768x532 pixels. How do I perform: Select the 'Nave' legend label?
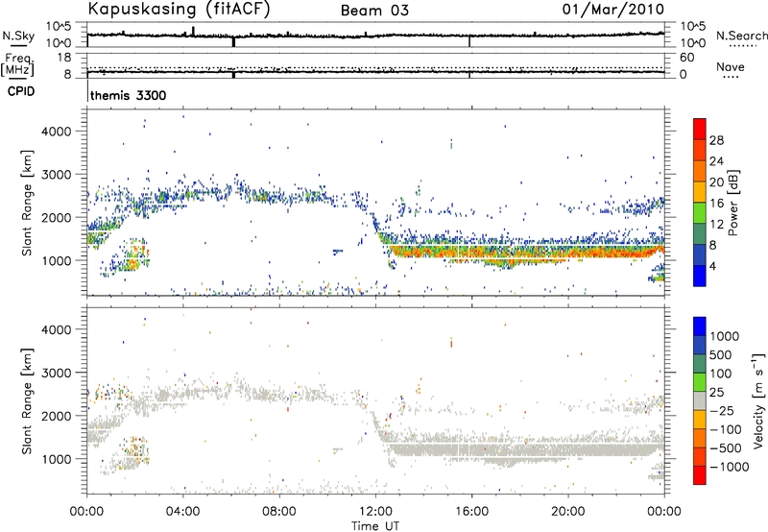pyautogui.click(x=731, y=67)
